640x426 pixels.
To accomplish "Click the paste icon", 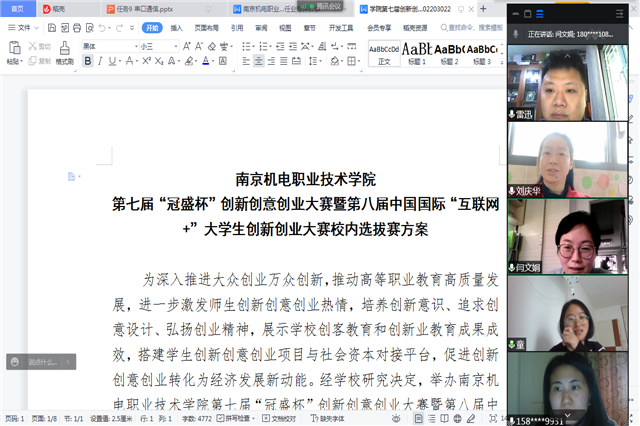I will [12, 52].
